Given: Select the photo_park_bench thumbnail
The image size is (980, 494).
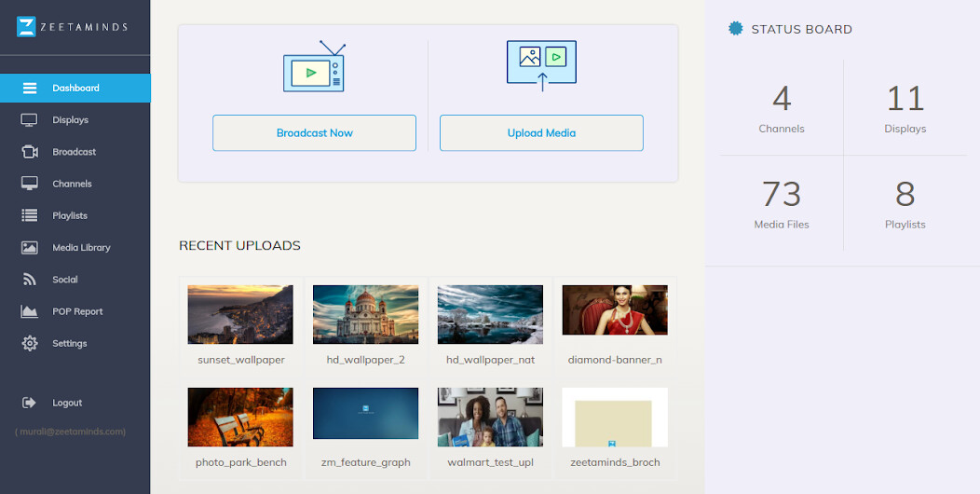Looking at the screenshot, I should click(240, 417).
